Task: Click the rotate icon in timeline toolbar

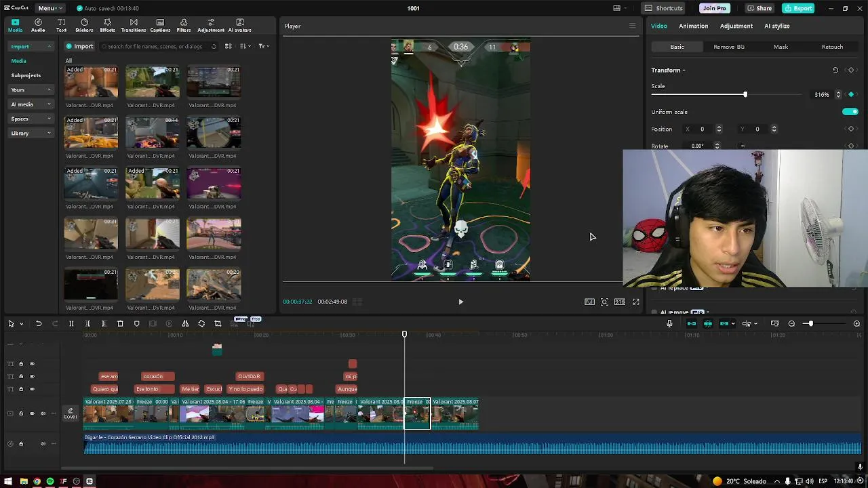Action: (x=201, y=324)
